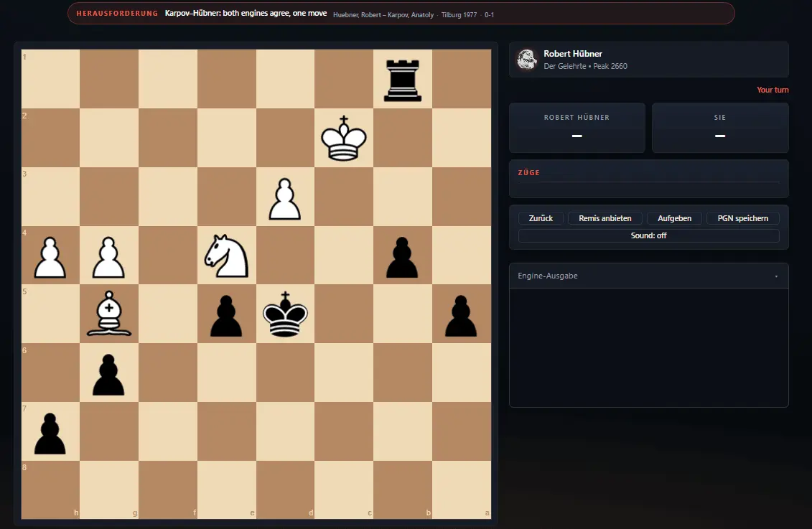Viewport: 812px width, 529px height.
Task: Select the black king on d5
Action: click(285, 314)
